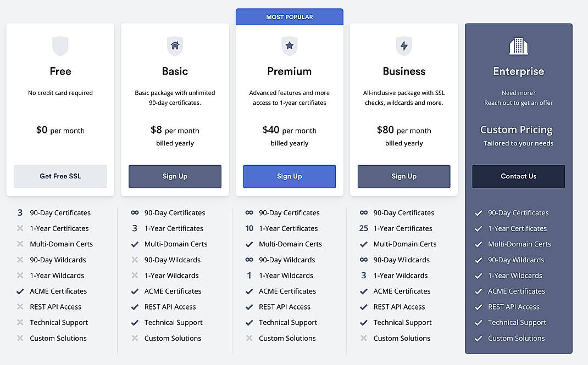Click the MOST POPULAR banner
The width and height of the screenshot is (588, 365).
coord(290,16)
